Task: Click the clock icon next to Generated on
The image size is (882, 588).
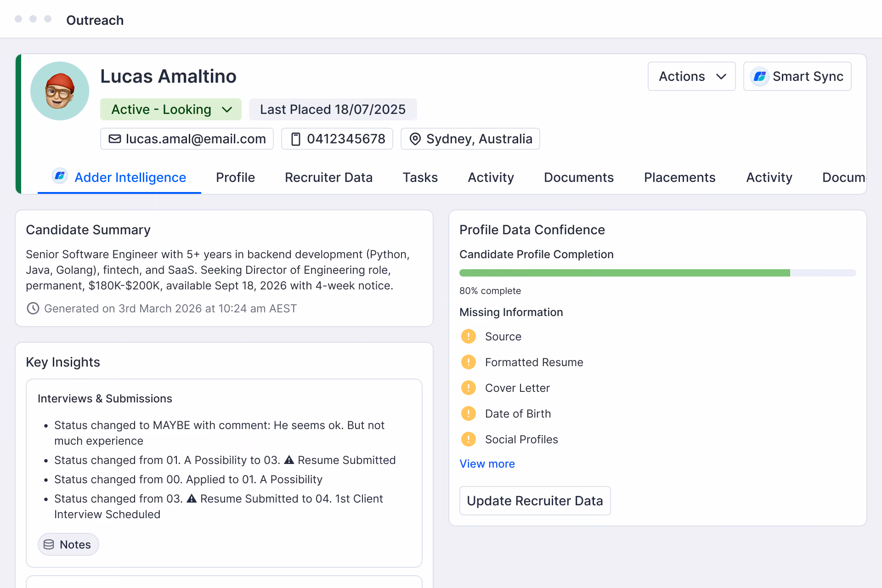Action: pos(33,308)
